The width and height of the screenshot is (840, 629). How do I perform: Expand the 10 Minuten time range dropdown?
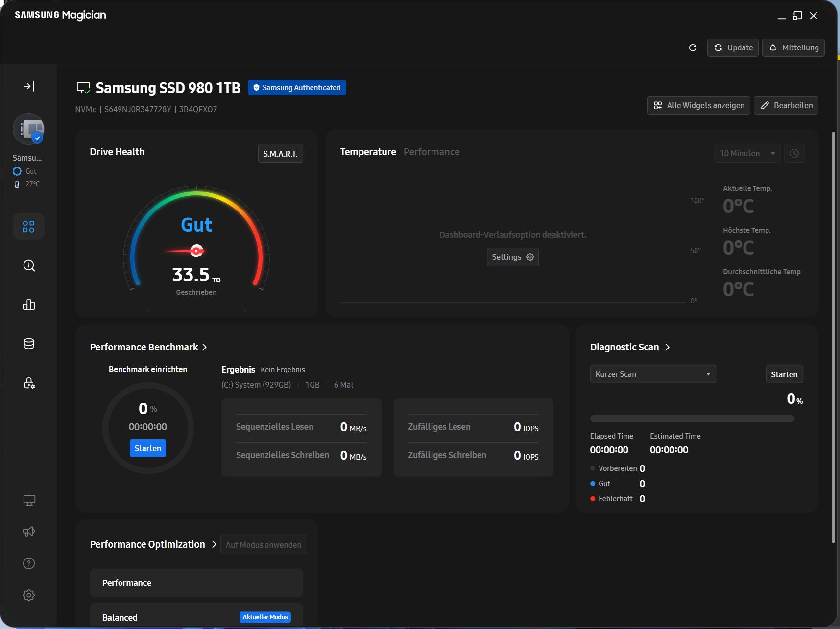747,153
